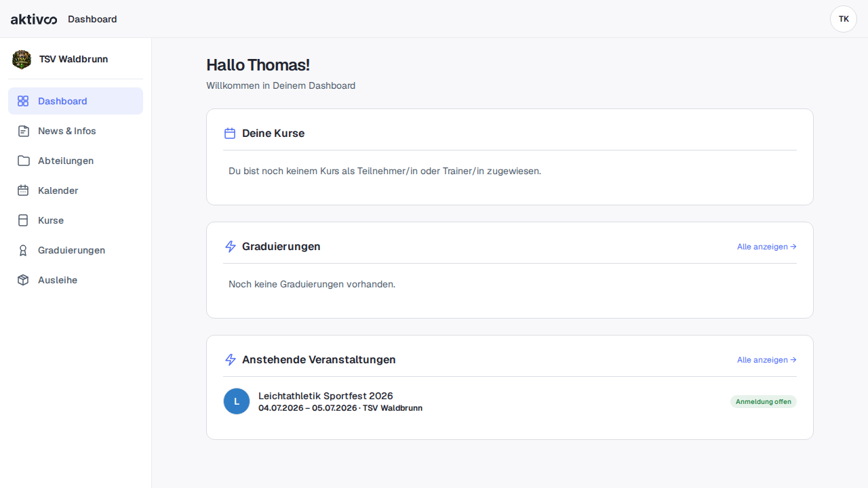Click the Hallo Thomas! greeting
Screen dimensions: 868x488
tap(258, 65)
